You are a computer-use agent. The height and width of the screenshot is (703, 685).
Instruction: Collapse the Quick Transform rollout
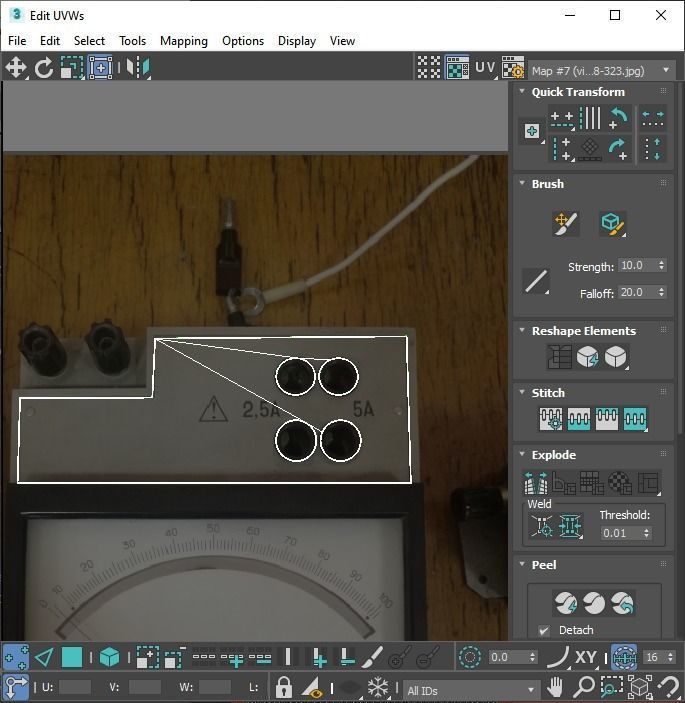522,91
